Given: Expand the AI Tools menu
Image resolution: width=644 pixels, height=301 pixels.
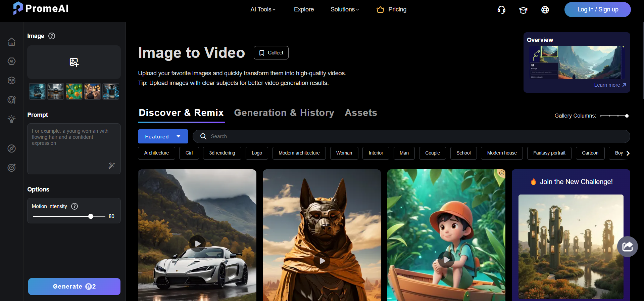Looking at the screenshot, I should pos(263,9).
